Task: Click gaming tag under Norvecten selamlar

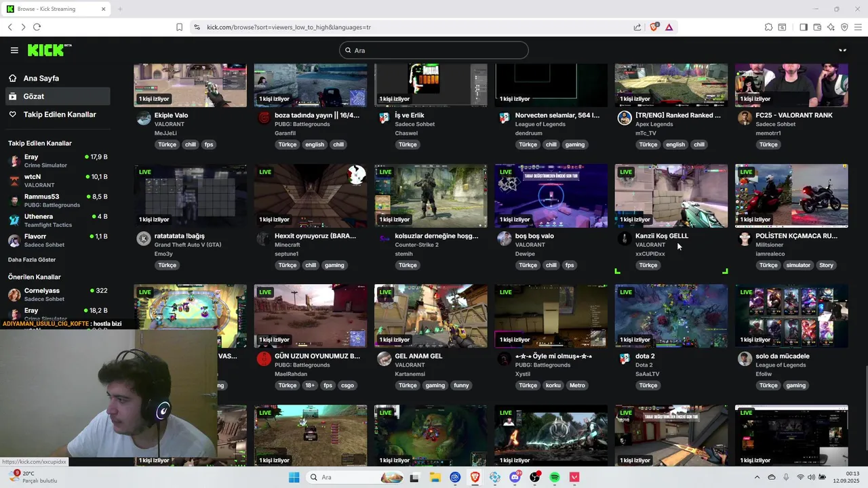Action: [x=575, y=144]
